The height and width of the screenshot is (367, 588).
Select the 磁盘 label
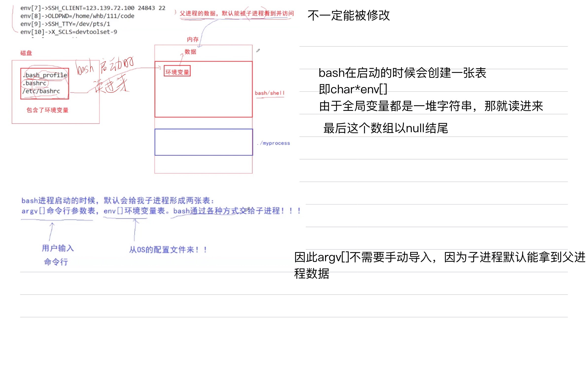pos(26,53)
